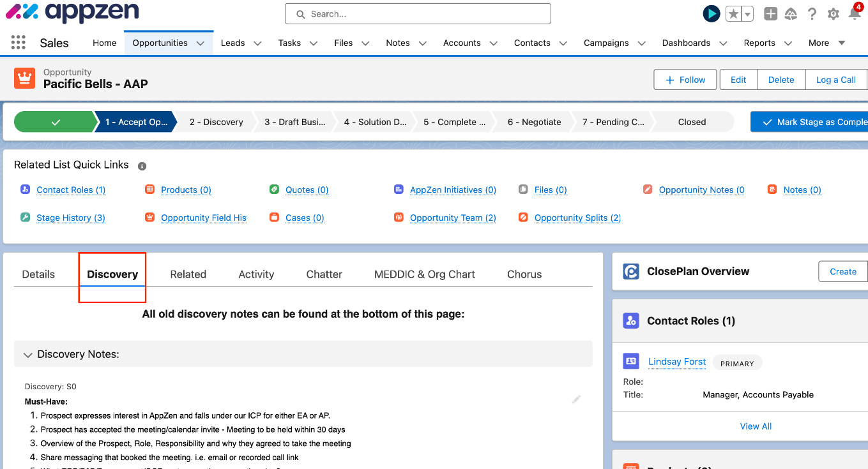The width and height of the screenshot is (868, 469).
Task: Click the blue play button icon in the header
Action: pos(712,13)
